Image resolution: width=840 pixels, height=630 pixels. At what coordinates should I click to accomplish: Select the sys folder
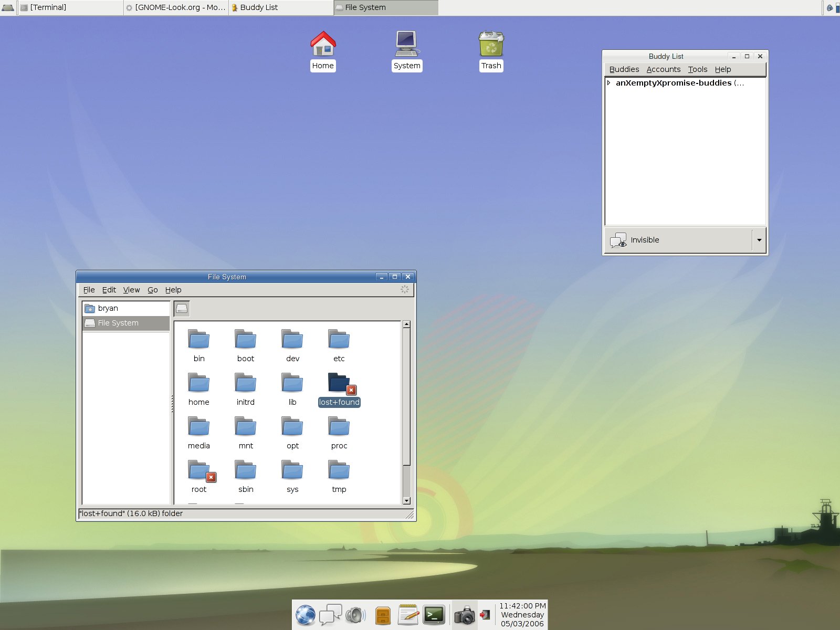click(x=292, y=477)
